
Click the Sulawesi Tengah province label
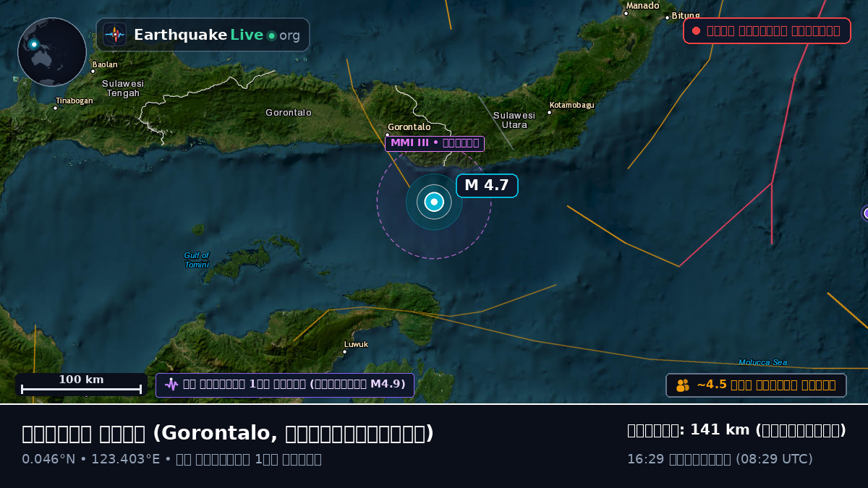(x=123, y=88)
